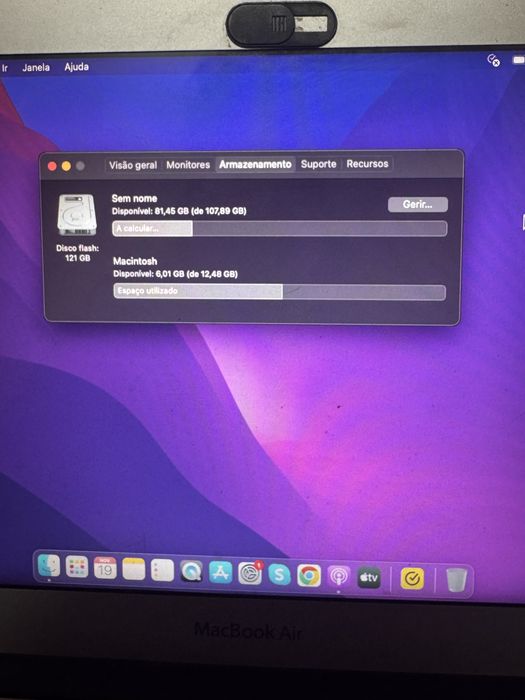
Task: Click the flash disk drive icon
Action: coord(77,215)
